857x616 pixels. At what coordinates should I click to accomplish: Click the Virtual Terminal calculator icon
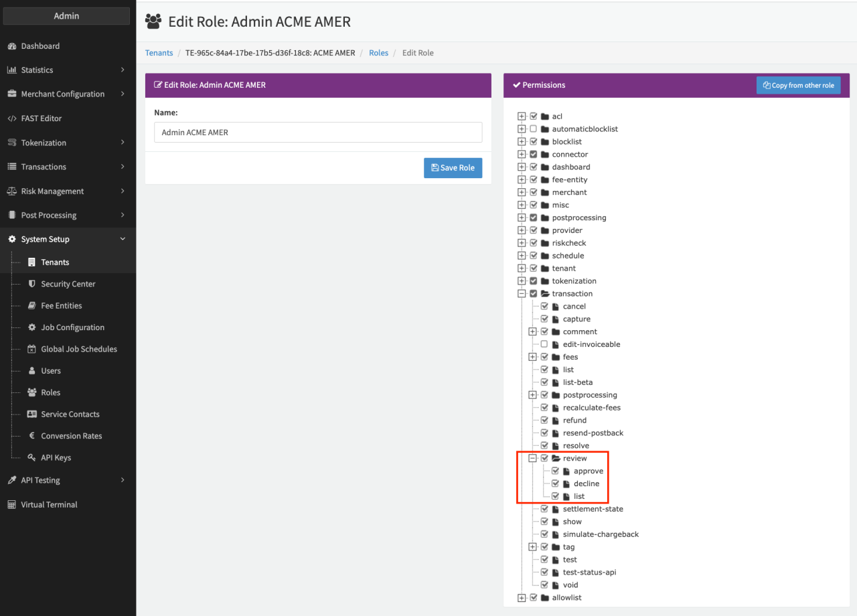tap(11, 505)
